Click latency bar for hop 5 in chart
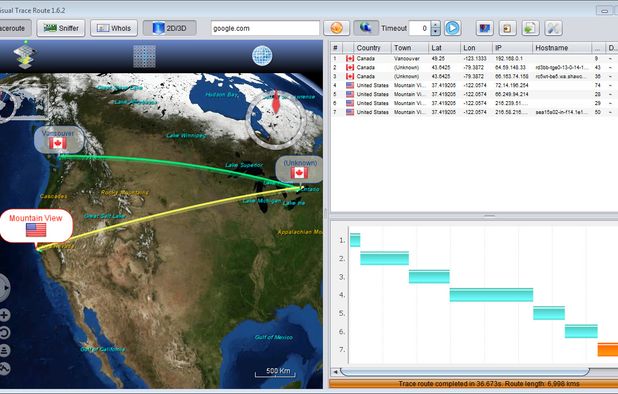618x394 pixels. tap(549, 313)
